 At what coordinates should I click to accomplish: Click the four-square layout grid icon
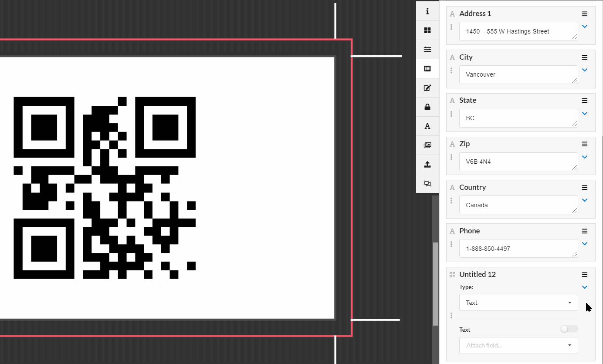click(427, 30)
